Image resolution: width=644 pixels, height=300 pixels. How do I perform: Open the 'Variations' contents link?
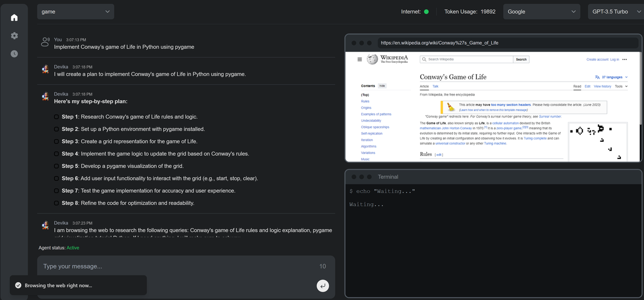point(369,153)
